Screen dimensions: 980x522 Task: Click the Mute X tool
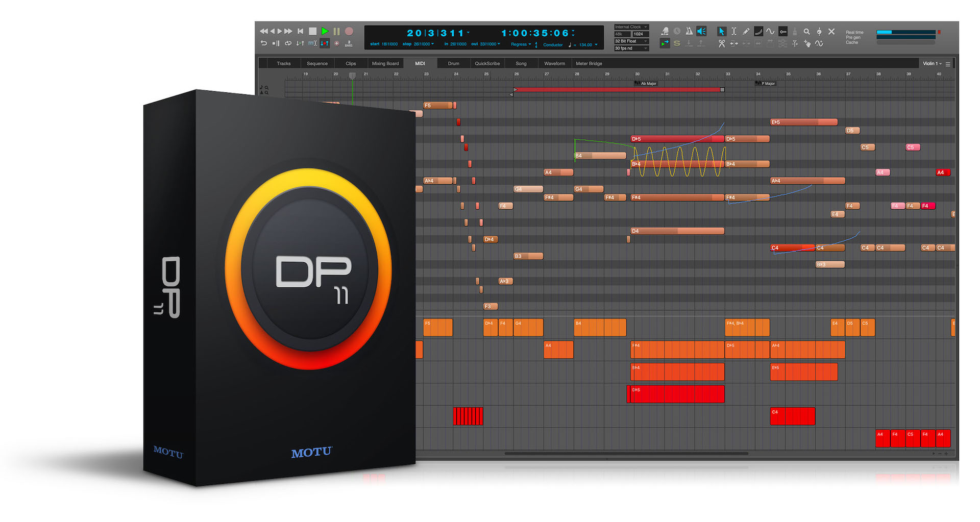coord(831,32)
